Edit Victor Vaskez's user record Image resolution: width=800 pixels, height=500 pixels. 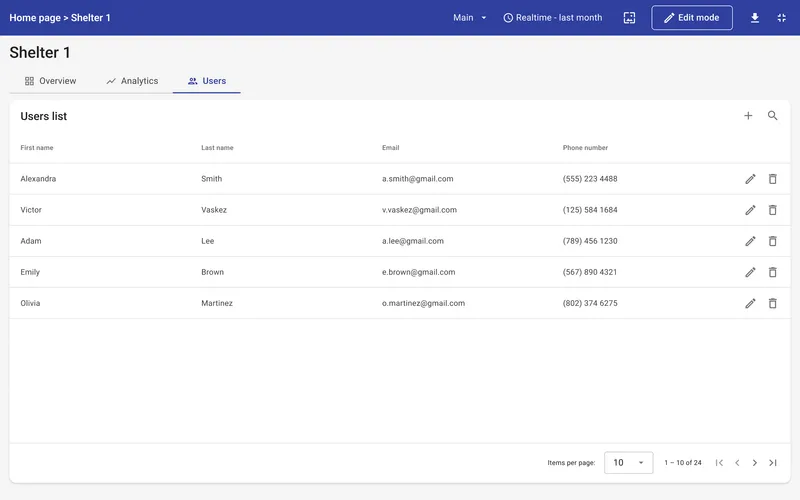(x=750, y=210)
